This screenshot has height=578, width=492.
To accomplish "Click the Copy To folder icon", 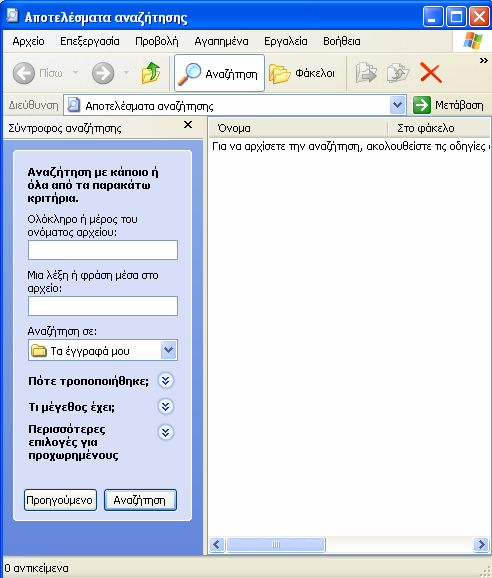I will [398, 73].
